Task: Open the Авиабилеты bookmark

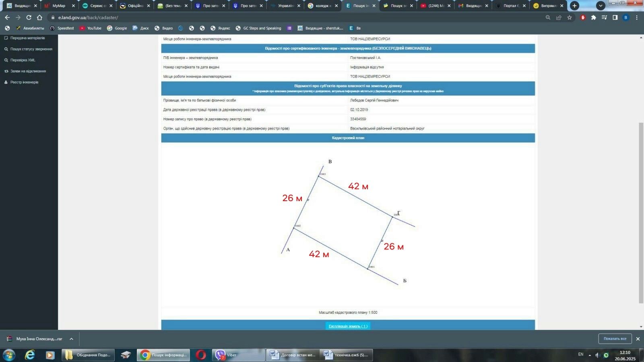Action: point(30,28)
